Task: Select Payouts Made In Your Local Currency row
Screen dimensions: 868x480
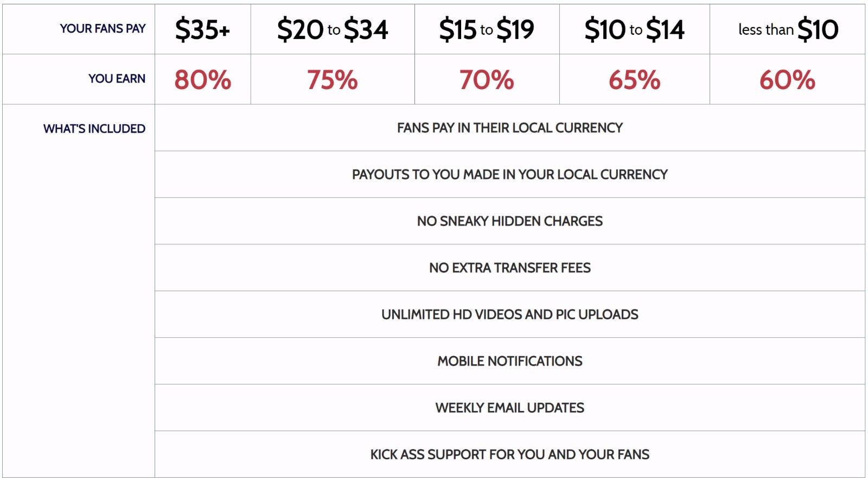Action: click(510, 174)
